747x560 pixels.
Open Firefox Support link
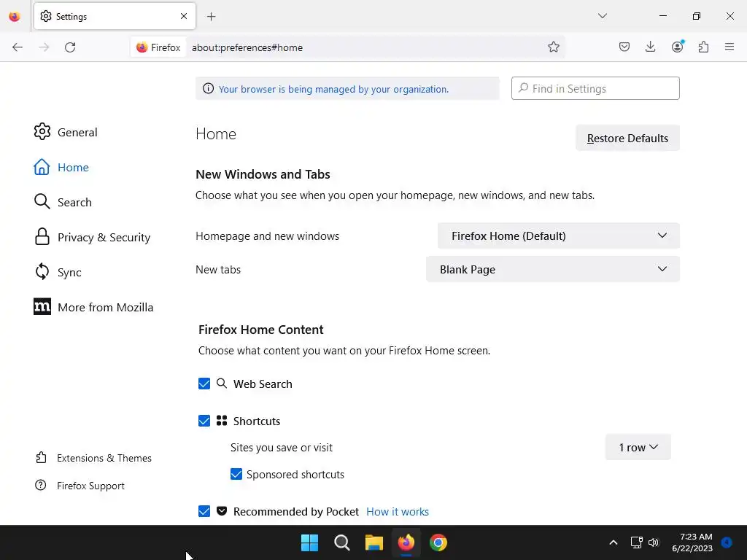(80, 486)
